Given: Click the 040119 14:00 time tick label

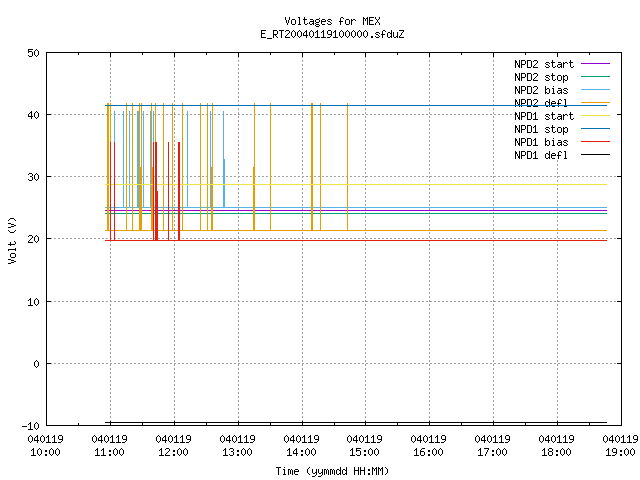Looking at the screenshot, I should click(x=301, y=446).
